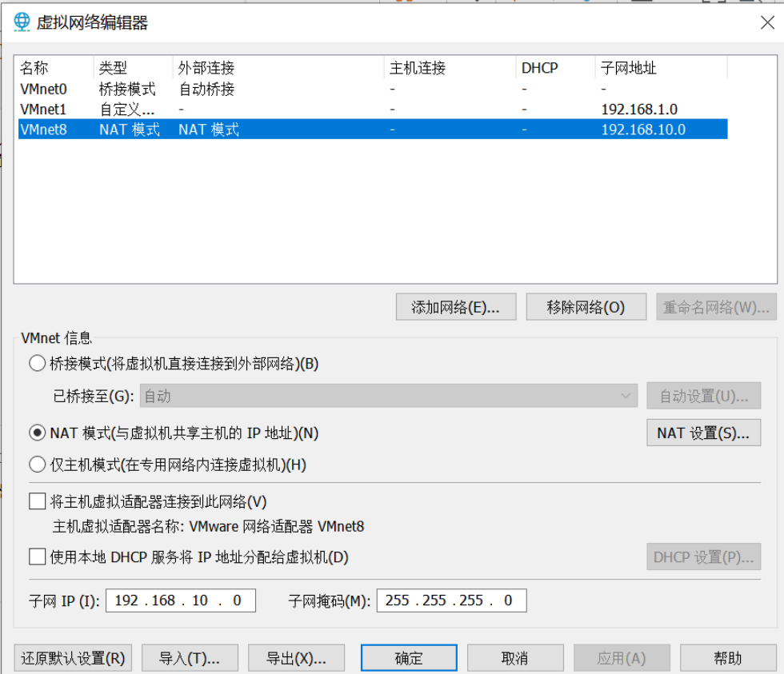Open NAT 设置(S)... dialog
The width and height of the screenshot is (784, 674).
(703, 433)
